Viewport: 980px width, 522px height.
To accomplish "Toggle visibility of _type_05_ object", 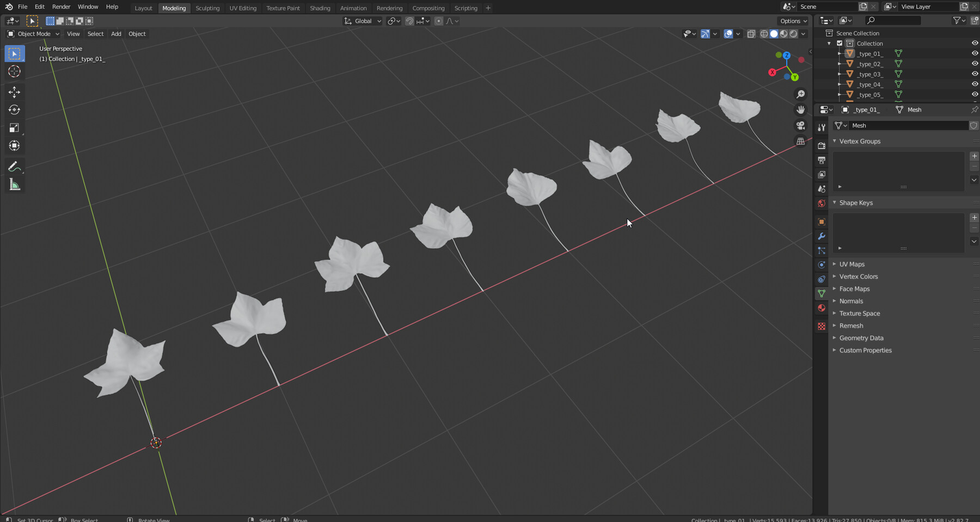I will tap(974, 95).
